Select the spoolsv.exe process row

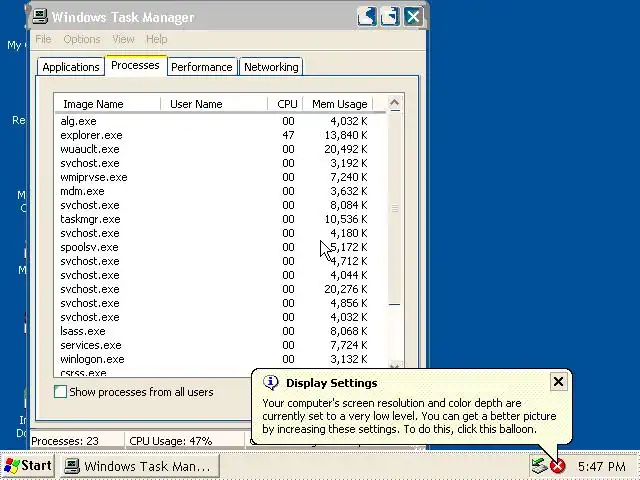(220, 247)
